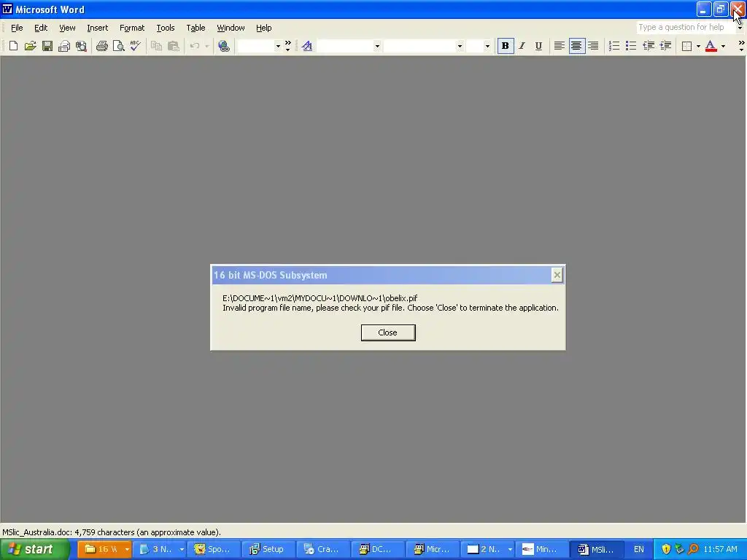
Task: Open the Edit menu
Action: click(41, 28)
